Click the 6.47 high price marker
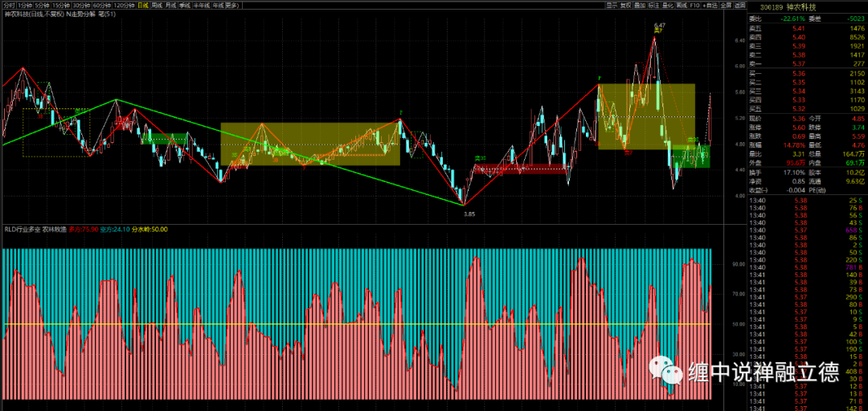 (659, 26)
